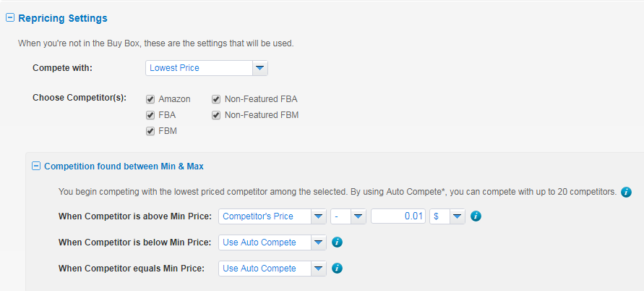Collapse the Repricing Settings section icon

[x=10, y=18]
